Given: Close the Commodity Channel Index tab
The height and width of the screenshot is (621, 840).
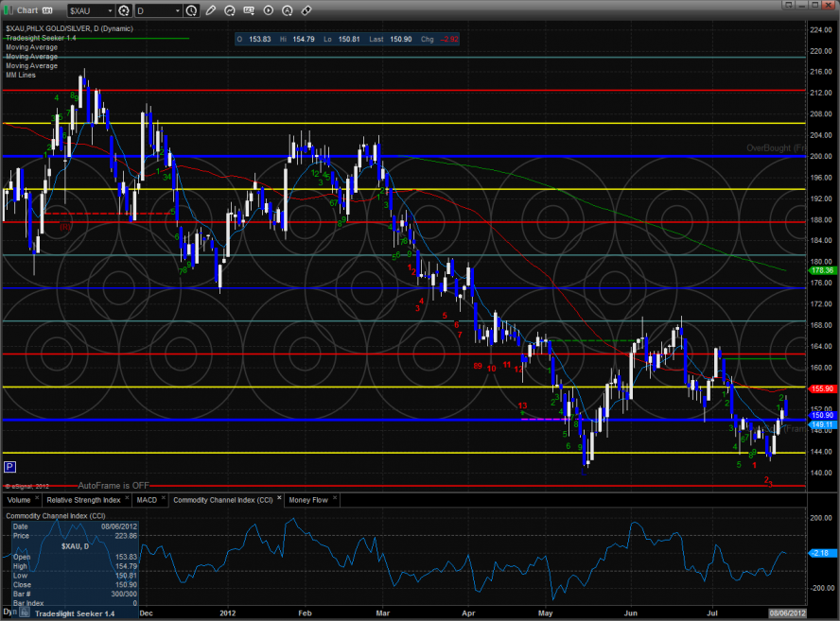Looking at the screenshot, I should [x=279, y=499].
